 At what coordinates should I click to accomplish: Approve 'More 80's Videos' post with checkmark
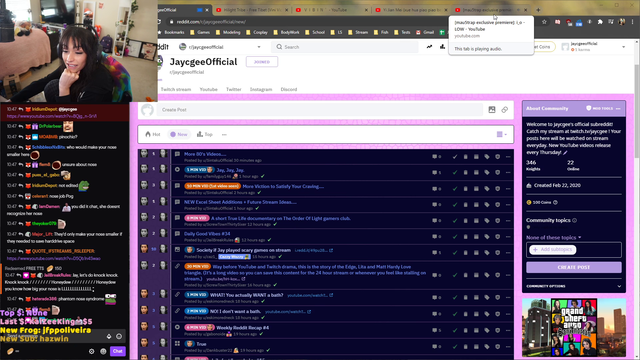click(455, 156)
